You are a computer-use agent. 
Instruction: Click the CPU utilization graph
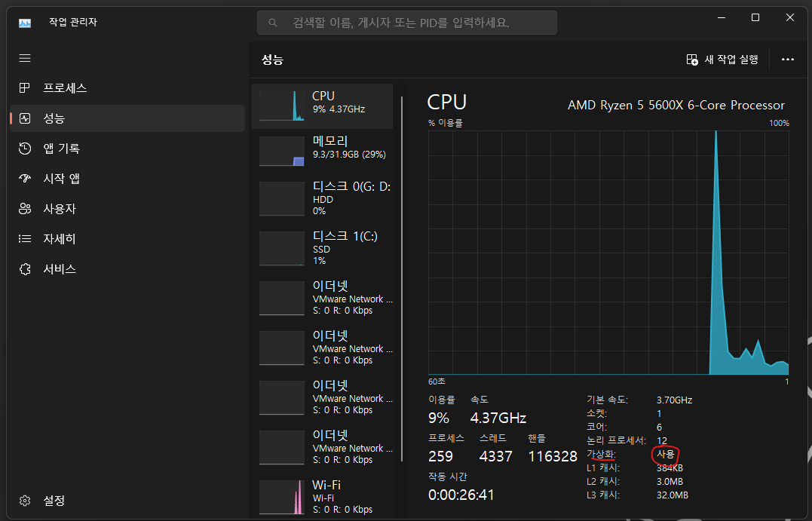(x=608, y=253)
